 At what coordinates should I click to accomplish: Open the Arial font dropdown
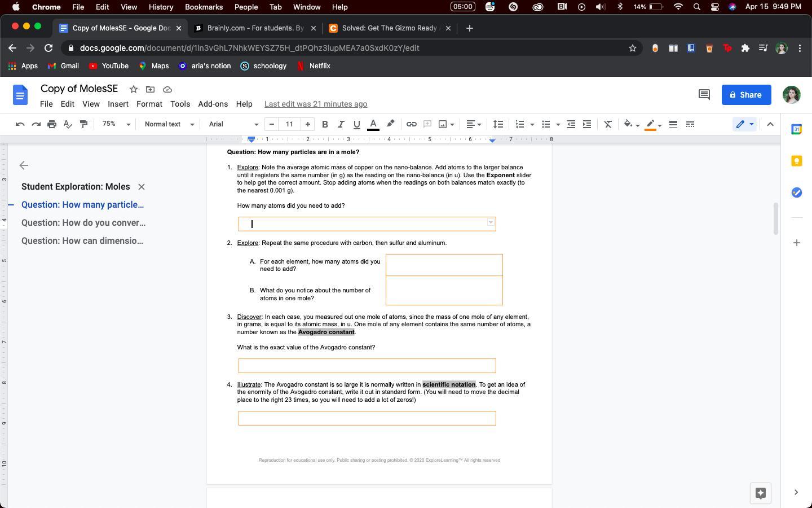click(x=233, y=124)
